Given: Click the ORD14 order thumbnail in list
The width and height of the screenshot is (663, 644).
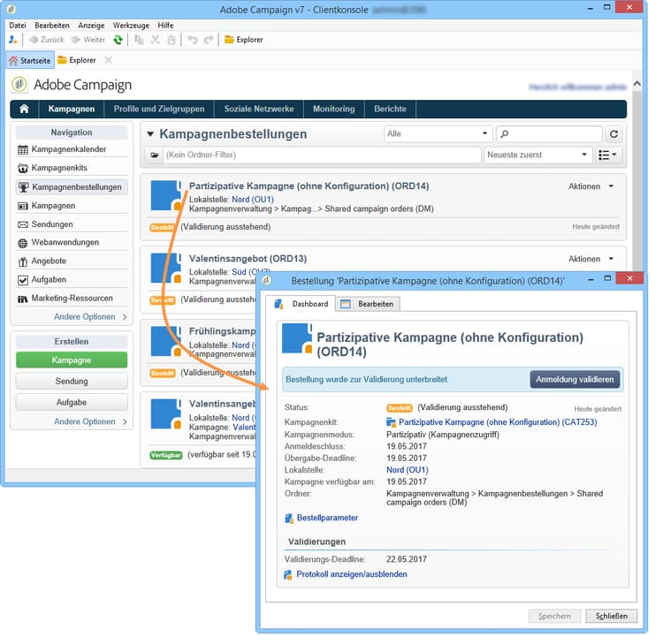Looking at the screenshot, I should click(166, 195).
